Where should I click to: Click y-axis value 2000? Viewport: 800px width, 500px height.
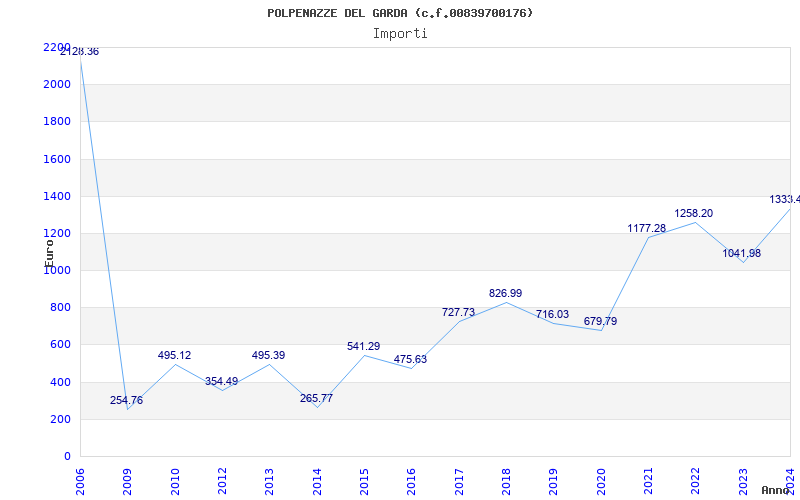(x=57, y=85)
